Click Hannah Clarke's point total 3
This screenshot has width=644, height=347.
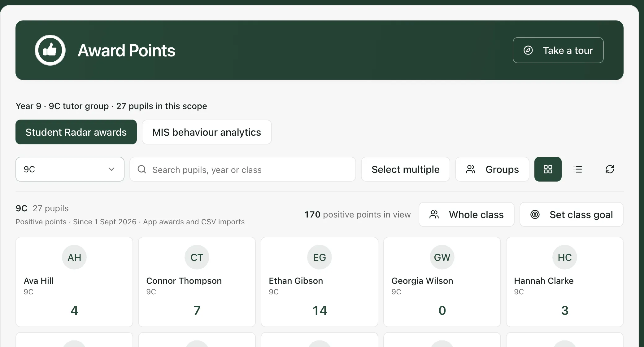[565, 310]
